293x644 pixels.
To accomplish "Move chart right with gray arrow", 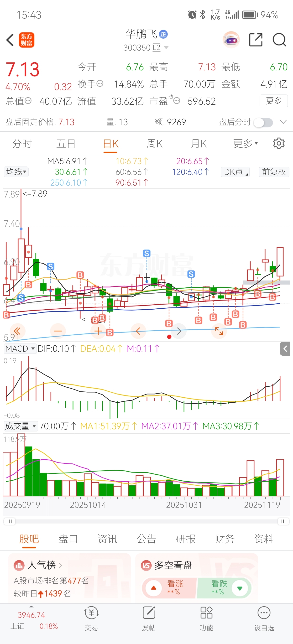I will pyautogui.click(x=179, y=331).
